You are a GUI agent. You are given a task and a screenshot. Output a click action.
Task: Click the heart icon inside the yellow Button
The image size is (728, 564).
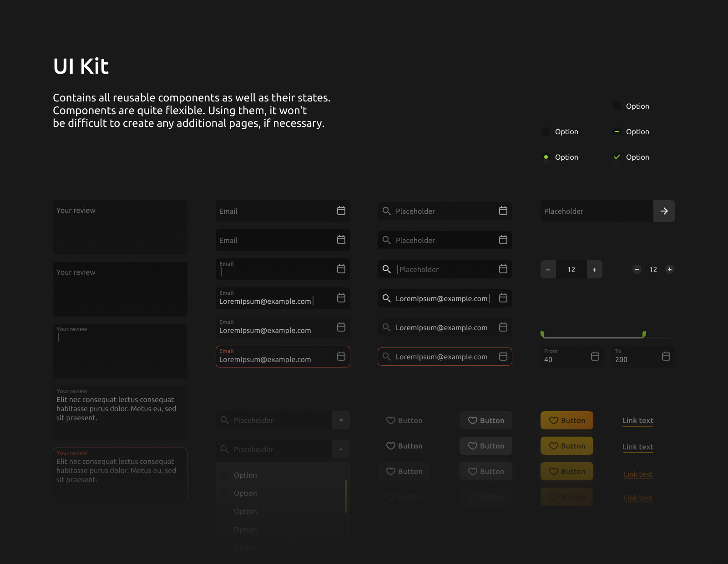click(554, 420)
